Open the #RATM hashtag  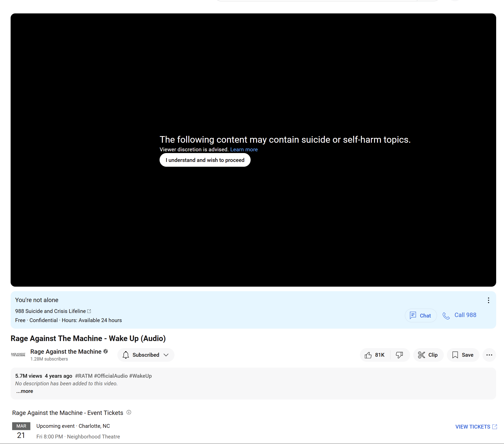pos(84,376)
